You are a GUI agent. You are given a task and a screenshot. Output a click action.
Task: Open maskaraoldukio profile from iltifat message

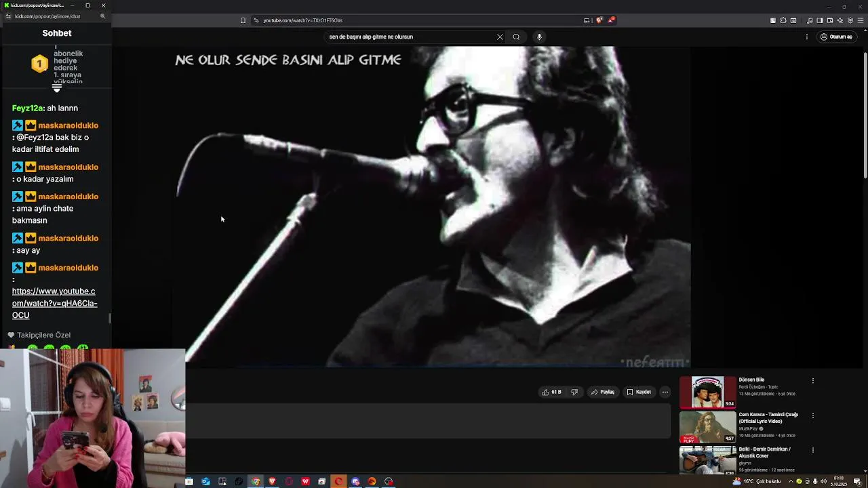68,125
